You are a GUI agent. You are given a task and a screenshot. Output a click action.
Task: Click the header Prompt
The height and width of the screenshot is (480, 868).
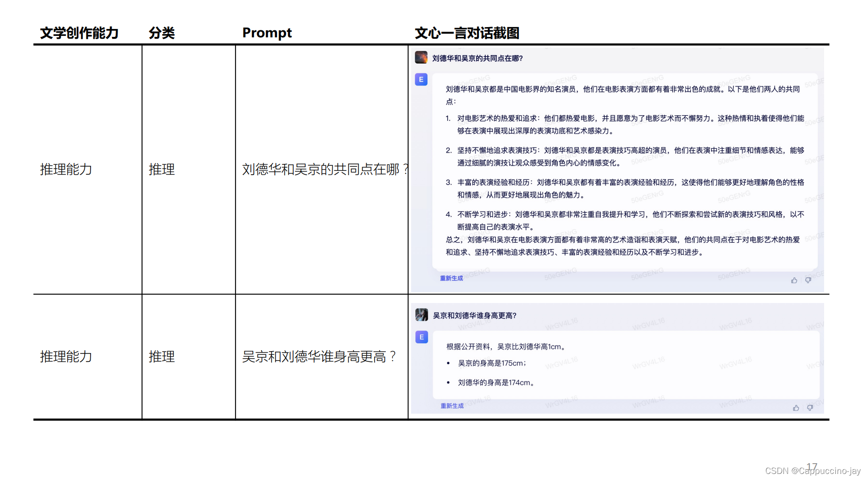click(x=267, y=33)
